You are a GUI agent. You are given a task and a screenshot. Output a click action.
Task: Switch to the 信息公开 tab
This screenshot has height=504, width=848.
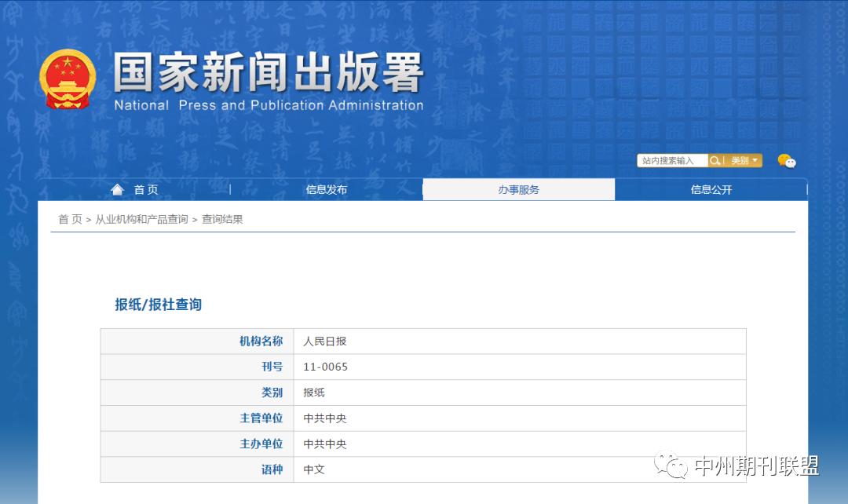point(711,188)
